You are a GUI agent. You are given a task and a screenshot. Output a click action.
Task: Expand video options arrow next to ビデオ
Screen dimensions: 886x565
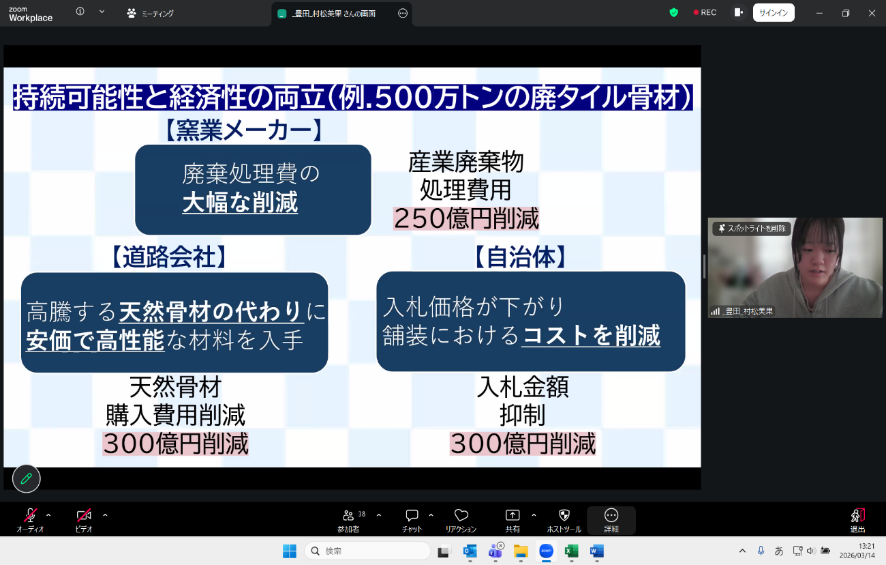[105, 515]
